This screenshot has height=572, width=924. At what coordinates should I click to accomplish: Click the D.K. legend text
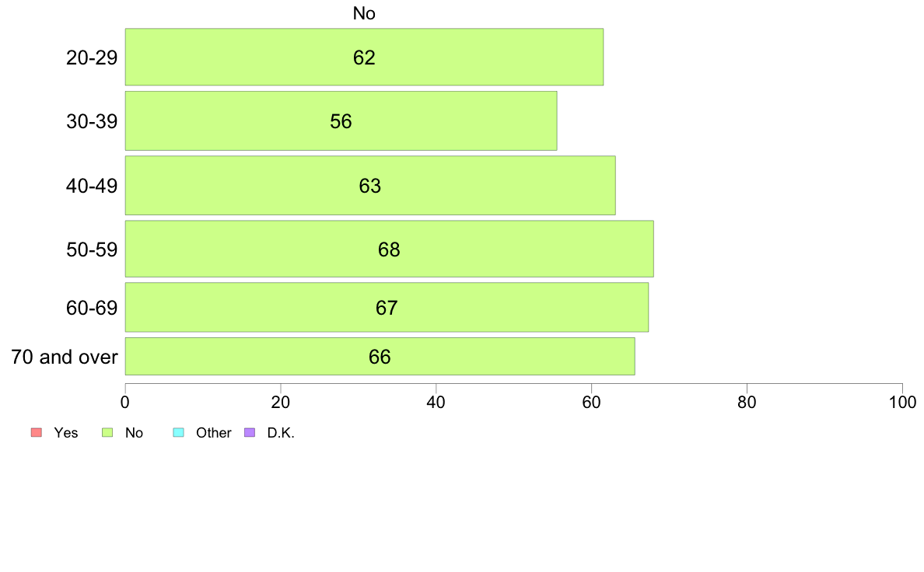[281, 433]
